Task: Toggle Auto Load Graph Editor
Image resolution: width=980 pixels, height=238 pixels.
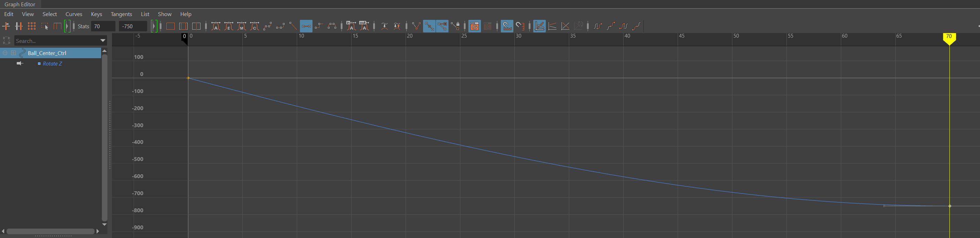Action: tap(474, 26)
